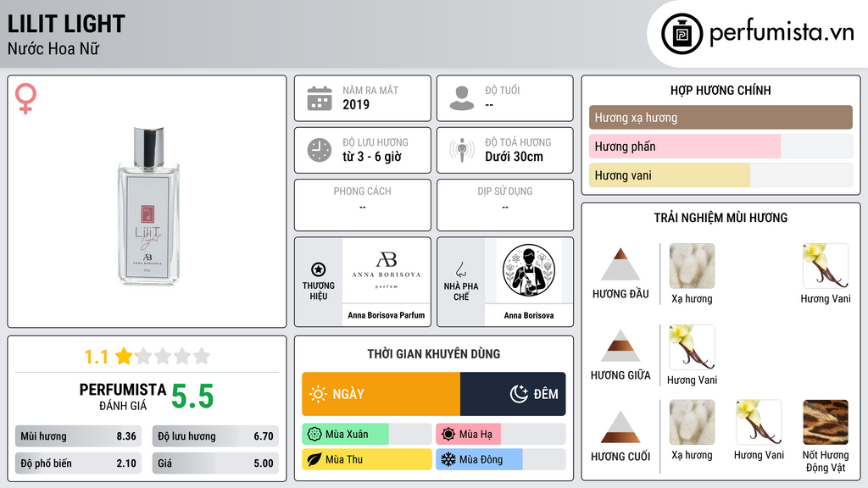Click the calendar icon beside Năm ra mắt

[320, 98]
